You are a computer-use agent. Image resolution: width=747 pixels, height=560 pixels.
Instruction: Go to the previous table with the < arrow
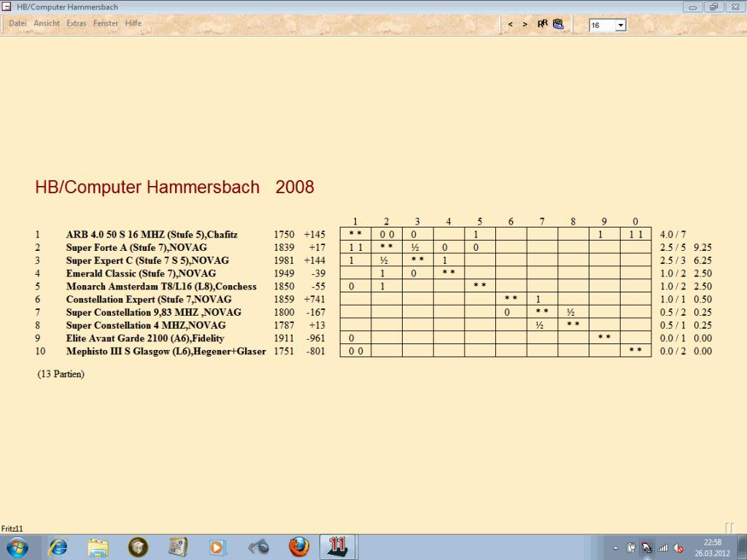coord(510,24)
